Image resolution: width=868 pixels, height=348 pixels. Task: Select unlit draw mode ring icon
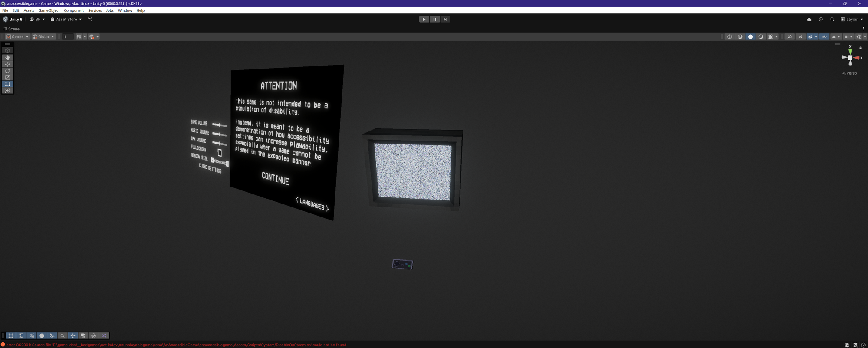761,37
